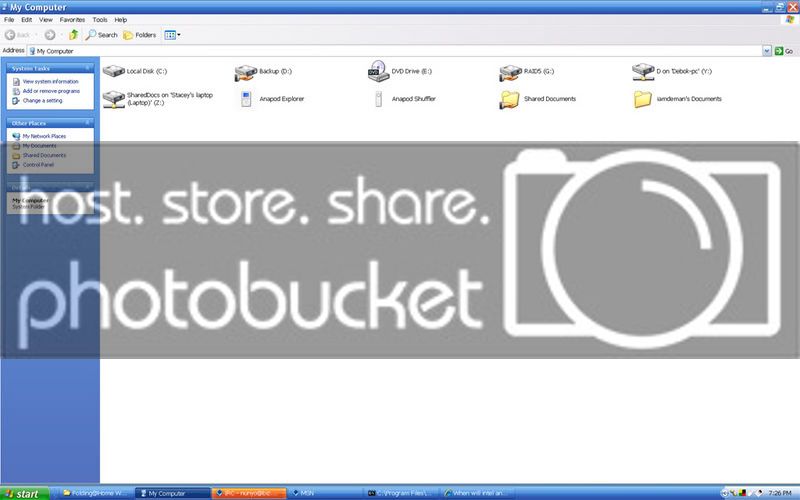
Task: Click Add or remove programs link
Action: click(51, 91)
